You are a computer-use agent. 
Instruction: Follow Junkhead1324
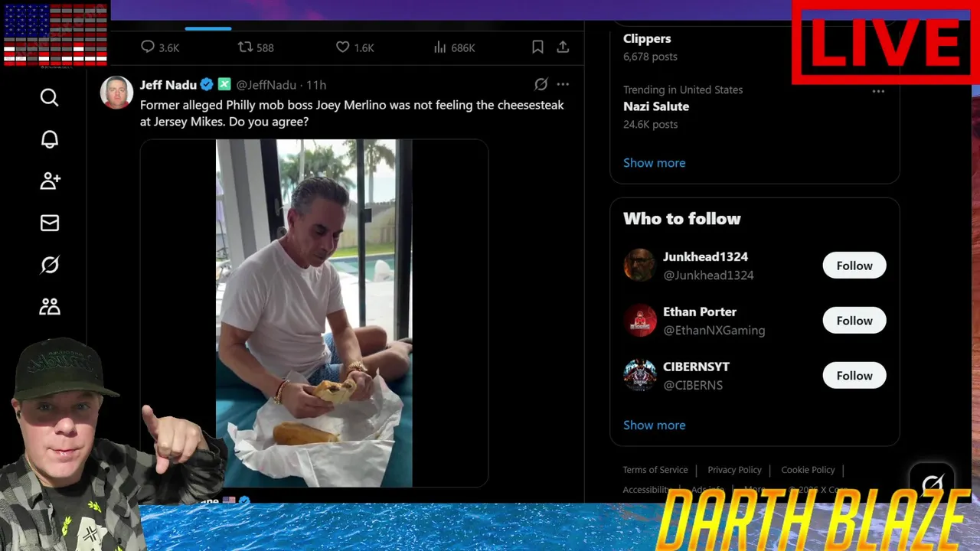click(854, 266)
